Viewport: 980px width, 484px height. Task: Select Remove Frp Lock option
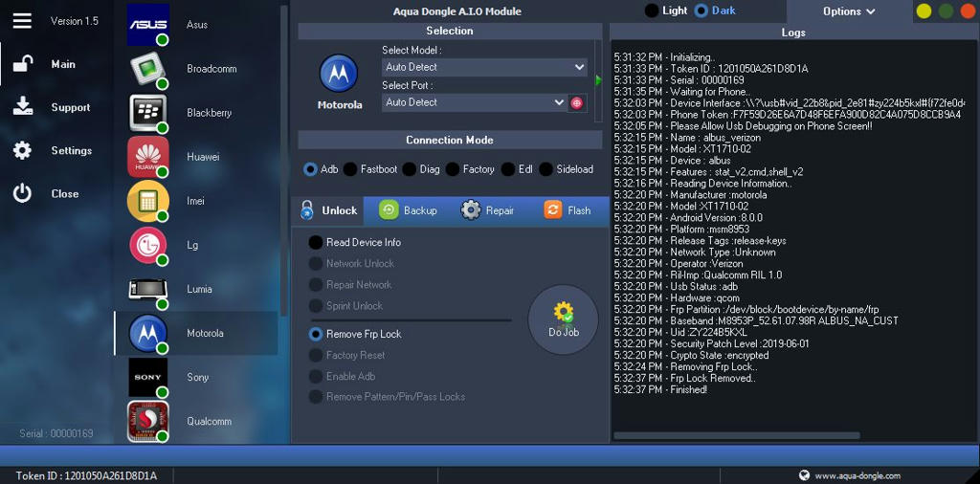[x=355, y=334]
